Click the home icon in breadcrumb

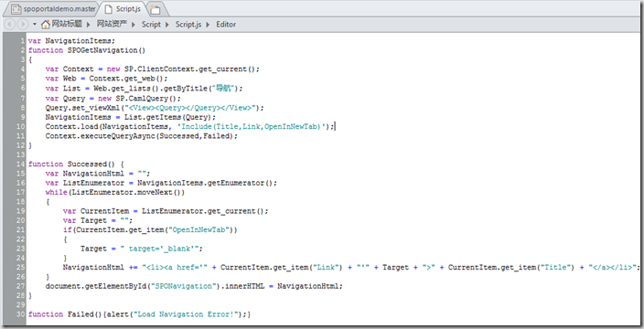[46, 25]
